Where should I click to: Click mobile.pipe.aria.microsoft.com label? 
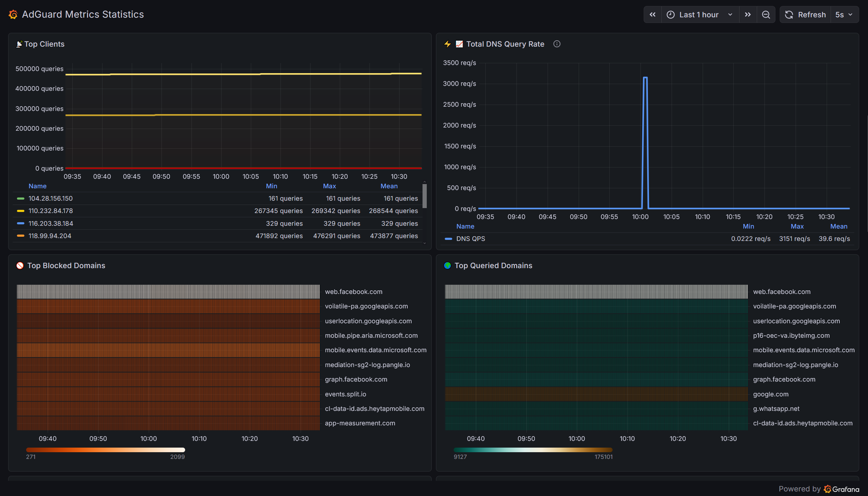click(371, 335)
